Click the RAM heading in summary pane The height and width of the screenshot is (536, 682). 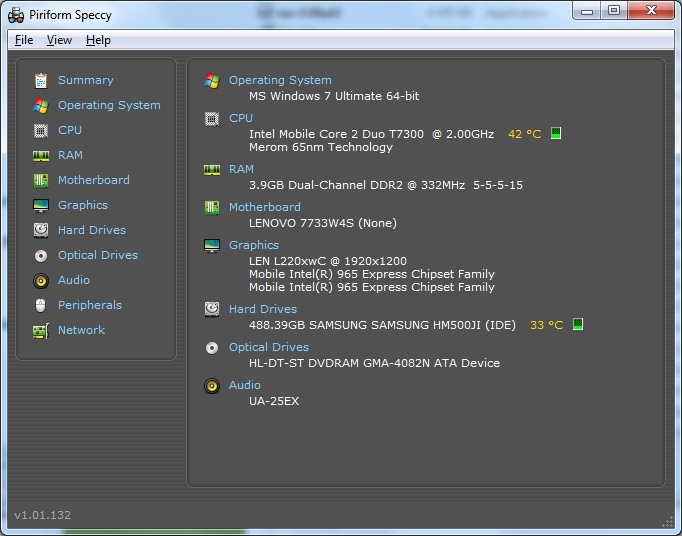(x=241, y=169)
